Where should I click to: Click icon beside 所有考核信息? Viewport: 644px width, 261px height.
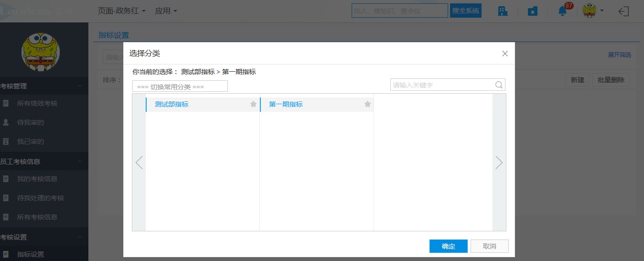6,217
